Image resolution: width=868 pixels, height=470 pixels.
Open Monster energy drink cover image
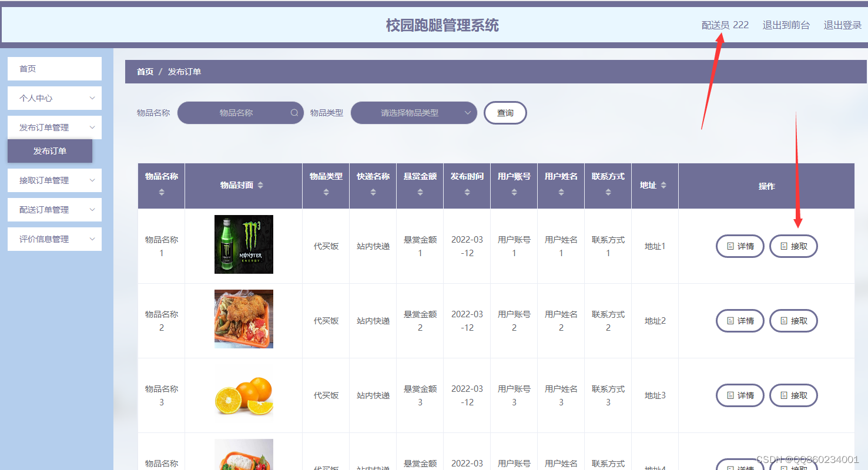pos(244,244)
